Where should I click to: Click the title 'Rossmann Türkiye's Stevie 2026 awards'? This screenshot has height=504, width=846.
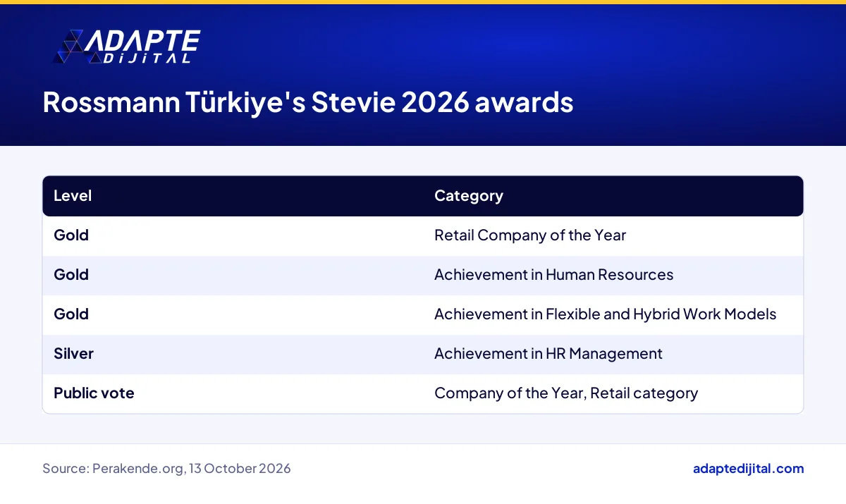(x=307, y=103)
